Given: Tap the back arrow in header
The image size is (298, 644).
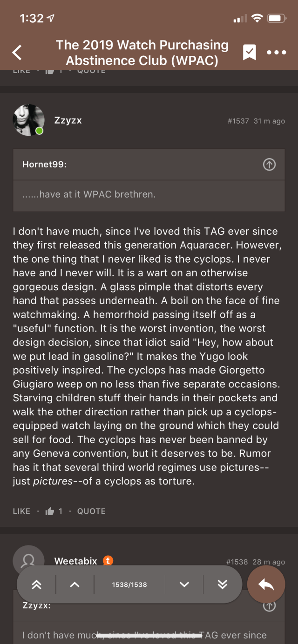Looking at the screenshot, I should pyautogui.click(x=17, y=53).
